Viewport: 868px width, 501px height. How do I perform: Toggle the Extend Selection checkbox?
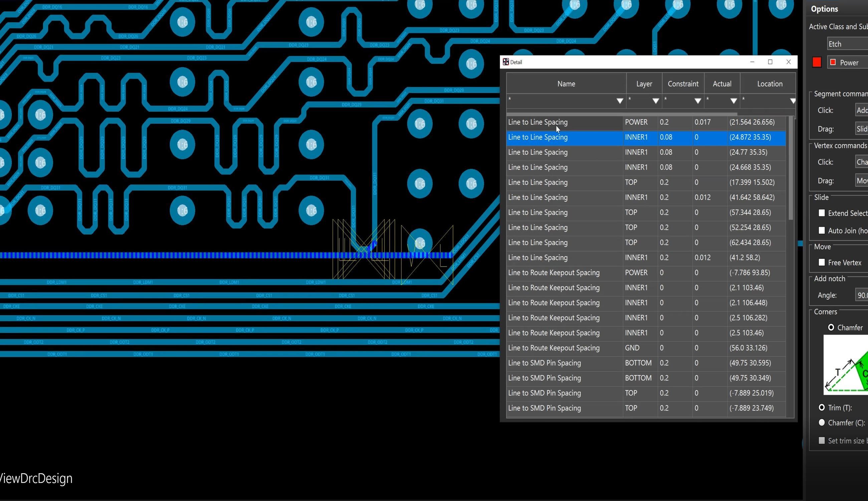[822, 213]
